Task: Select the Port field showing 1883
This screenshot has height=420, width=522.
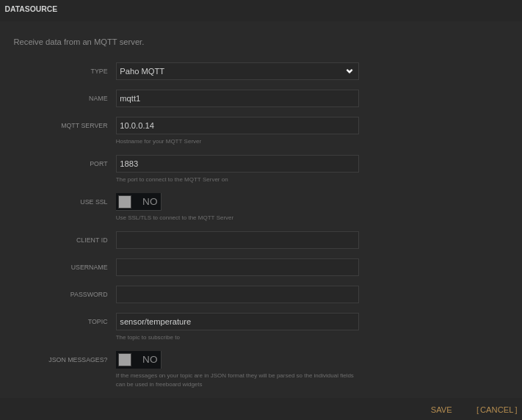Action: tap(237, 164)
